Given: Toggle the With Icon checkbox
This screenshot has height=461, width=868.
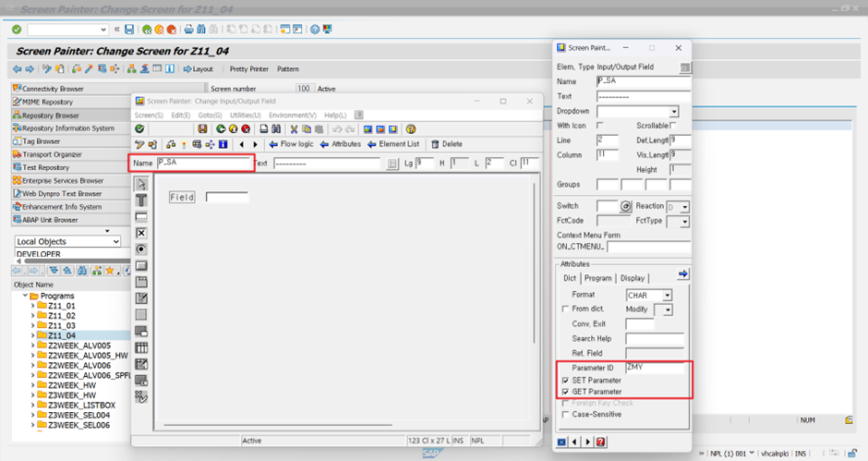Looking at the screenshot, I should (x=599, y=126).
